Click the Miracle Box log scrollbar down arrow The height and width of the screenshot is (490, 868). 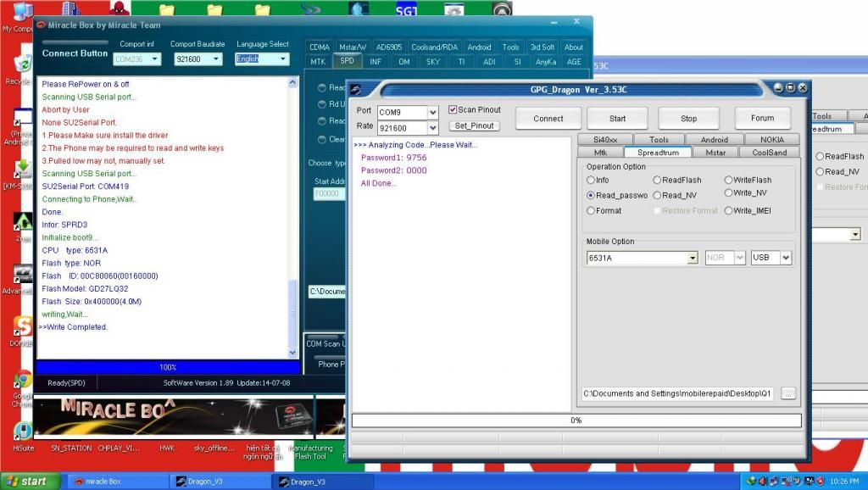click(x=292, y=353)
